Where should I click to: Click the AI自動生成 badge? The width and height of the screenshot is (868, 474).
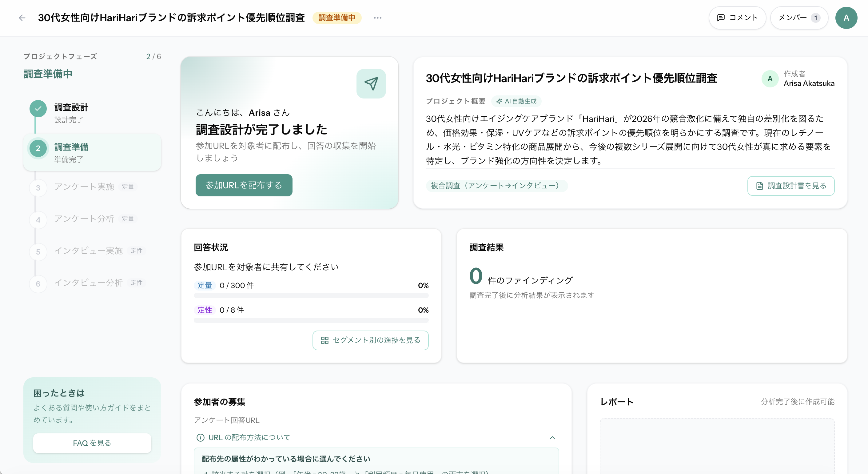click(x=516, y=101)
